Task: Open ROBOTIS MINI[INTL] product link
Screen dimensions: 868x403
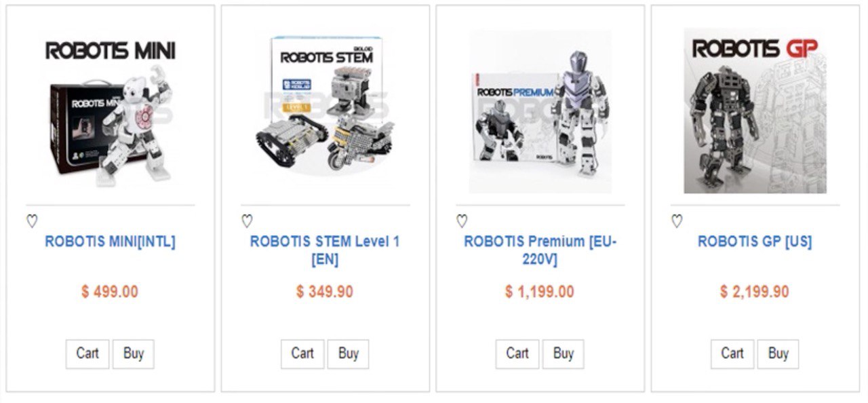Action: click(x=110, y=242)
